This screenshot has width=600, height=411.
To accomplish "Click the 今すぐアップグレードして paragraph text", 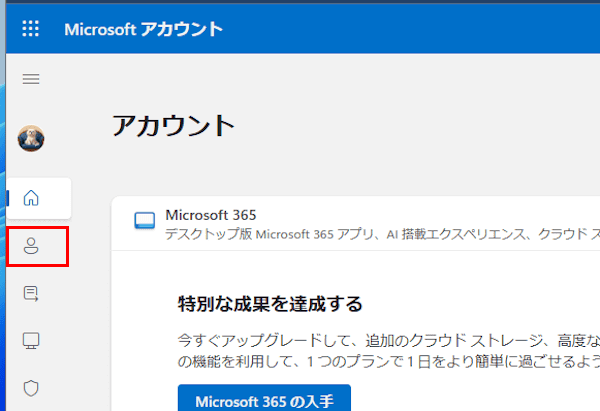I will coord(389,351).
